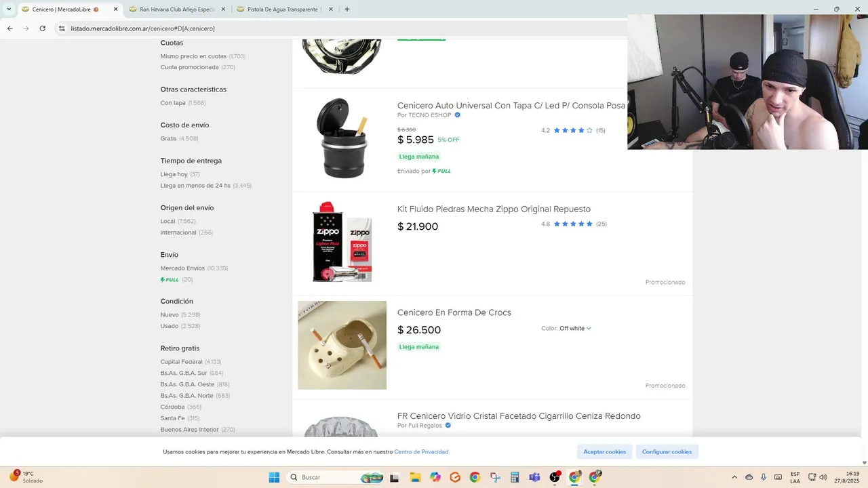Filter delivery by Llega hoy
Image resolution: width=868 pixels, height=488 pixels.
tap(180, 174)
